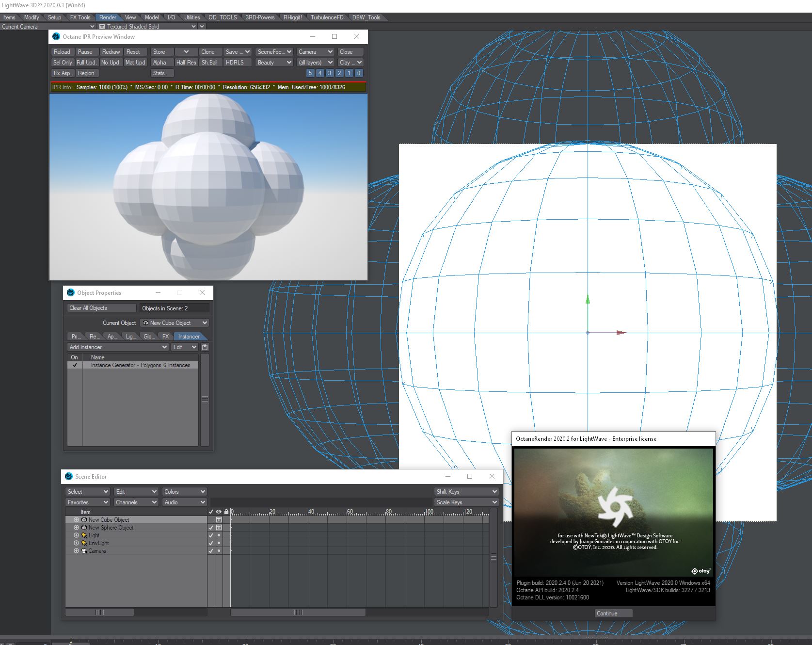Click the textured display icon for New Cube Object
This screenshot has width=812, height=645.
(219, 520)
